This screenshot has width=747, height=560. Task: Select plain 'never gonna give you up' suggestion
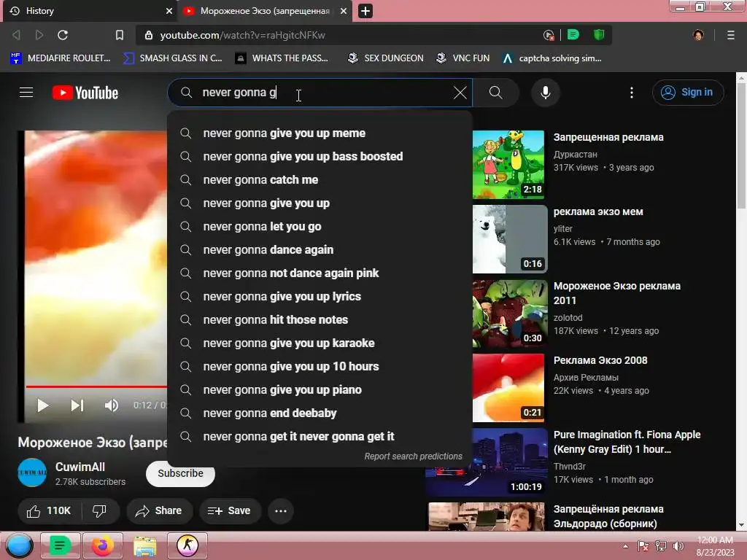pos(320,203)
